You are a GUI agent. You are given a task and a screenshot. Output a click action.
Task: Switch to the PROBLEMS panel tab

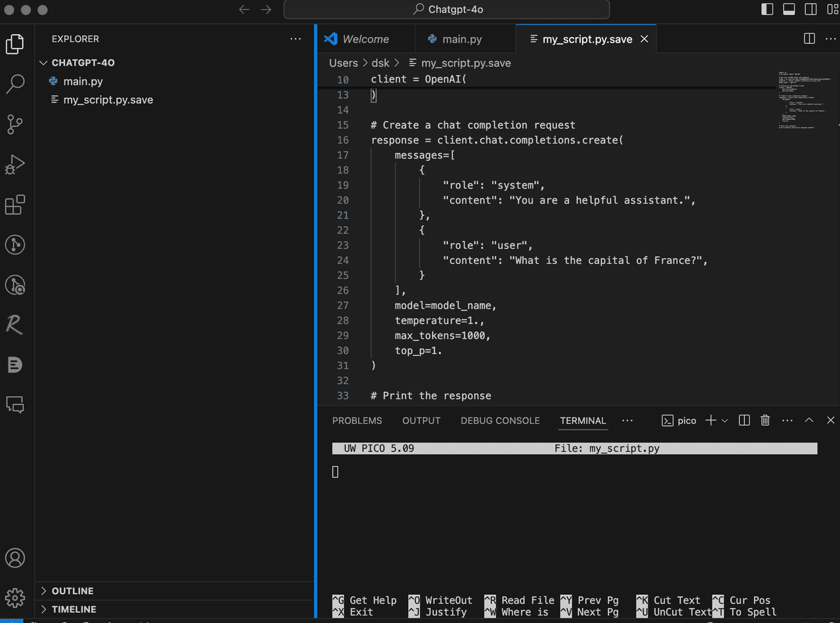pyautogui.click(x=357, y=421)
